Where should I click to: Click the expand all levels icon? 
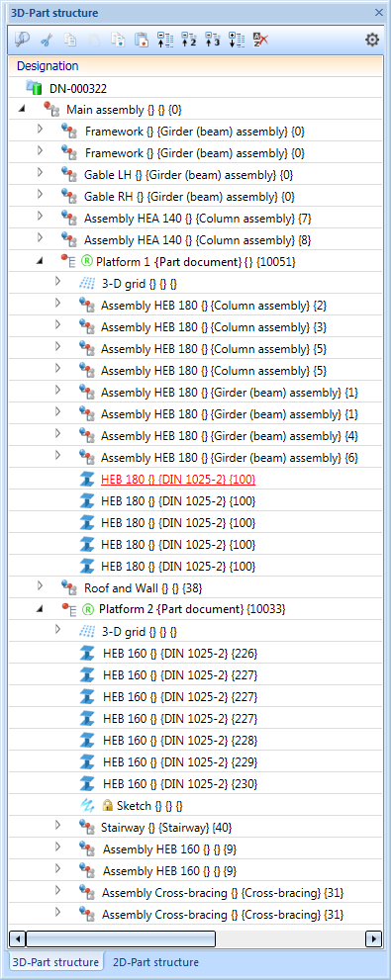point(237,40)
